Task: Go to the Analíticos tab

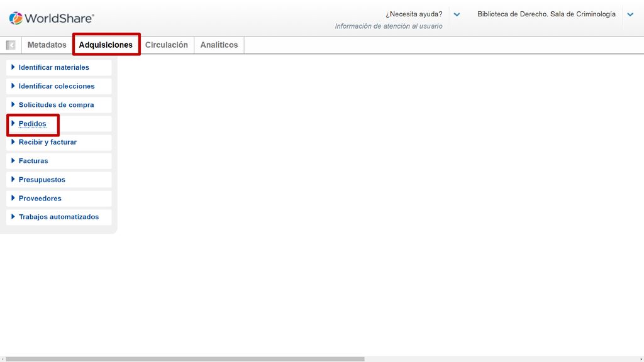Action: (219, 45)
